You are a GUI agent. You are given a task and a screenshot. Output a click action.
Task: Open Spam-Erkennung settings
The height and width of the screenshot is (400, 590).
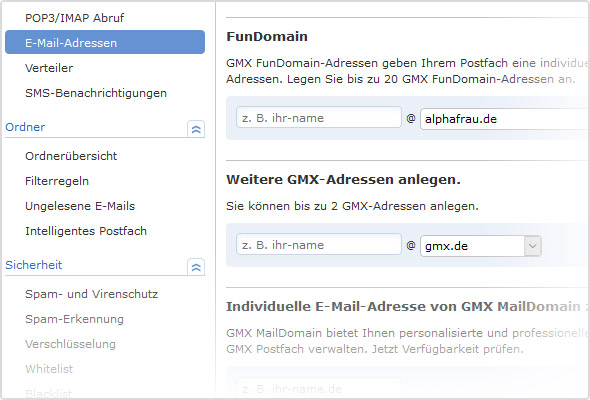point(75,319)
